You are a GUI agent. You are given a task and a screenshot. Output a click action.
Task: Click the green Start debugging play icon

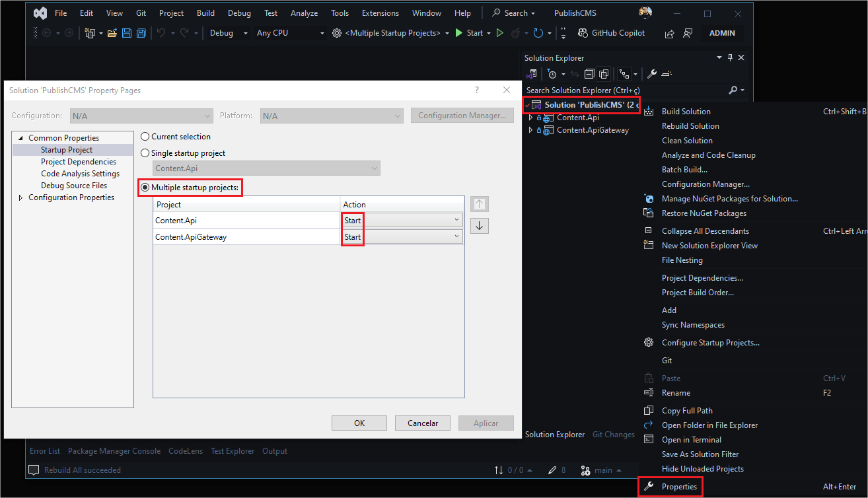click(459, 33)
